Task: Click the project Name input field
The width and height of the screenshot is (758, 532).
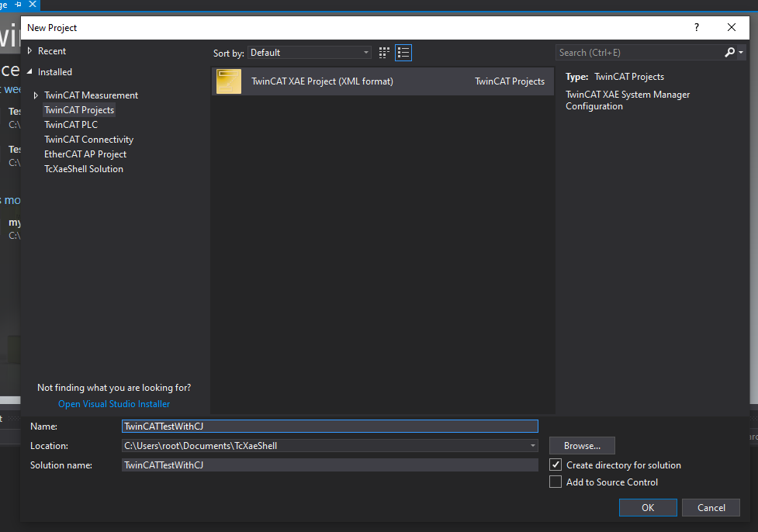Action: (x=330, y=427)
